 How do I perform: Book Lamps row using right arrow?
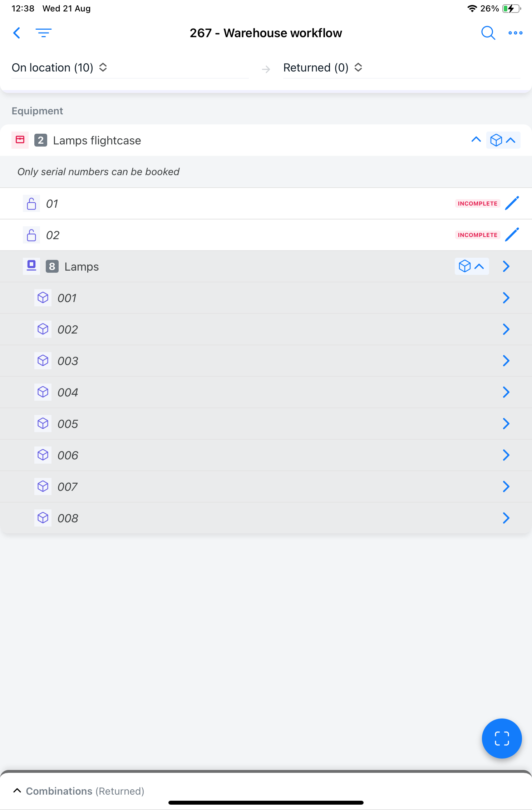pos(506,266)
